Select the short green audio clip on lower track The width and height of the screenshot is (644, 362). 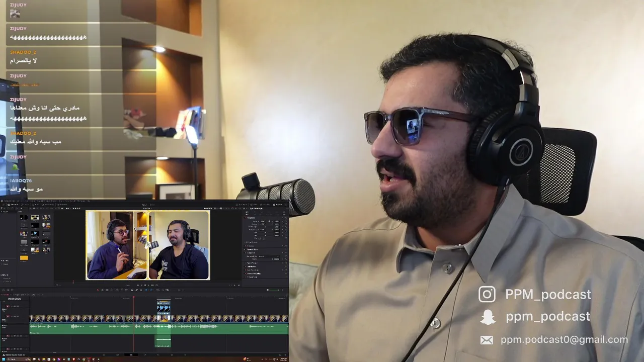click(163, 341)
